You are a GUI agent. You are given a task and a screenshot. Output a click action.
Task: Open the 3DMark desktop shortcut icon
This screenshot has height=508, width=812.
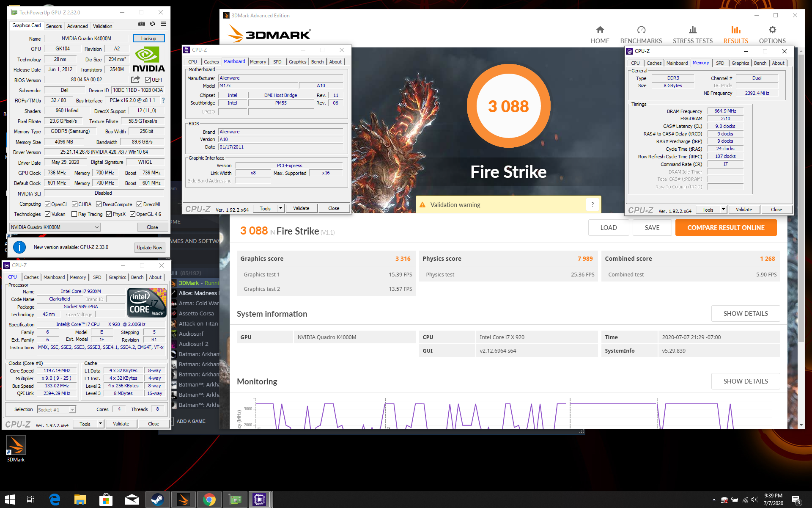point(16,449)
